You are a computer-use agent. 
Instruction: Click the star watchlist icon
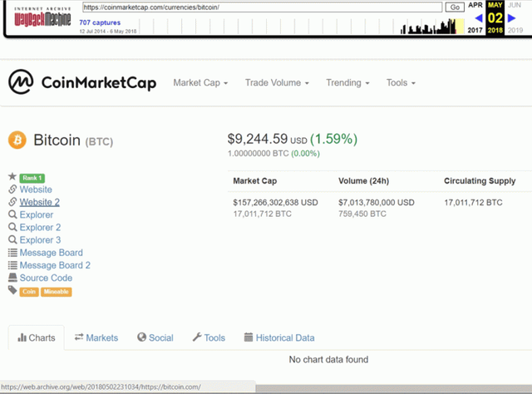[x=12, y=176]
